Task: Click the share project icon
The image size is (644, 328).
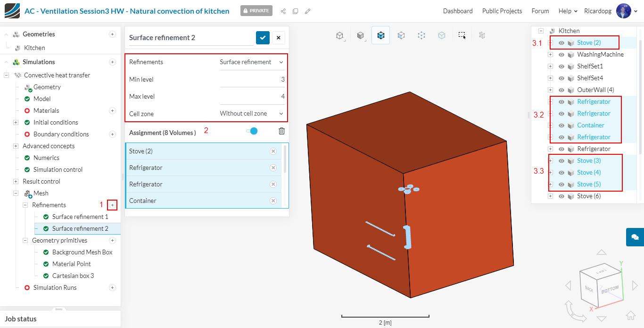Action: pos(283,11)
